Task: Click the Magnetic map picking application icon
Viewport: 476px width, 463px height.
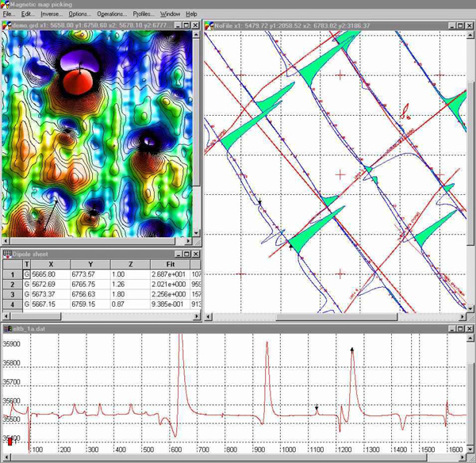Action: (5, 4)
